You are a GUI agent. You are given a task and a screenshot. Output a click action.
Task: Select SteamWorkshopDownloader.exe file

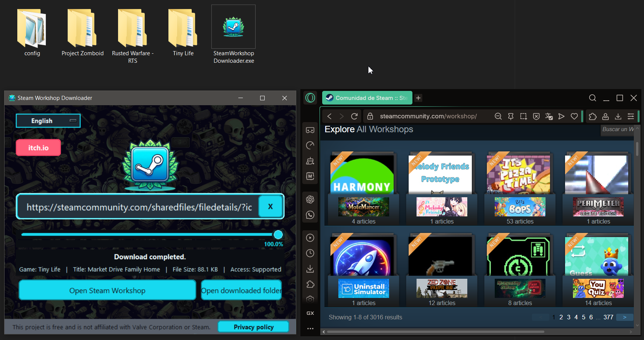click(x=233, y=35)
